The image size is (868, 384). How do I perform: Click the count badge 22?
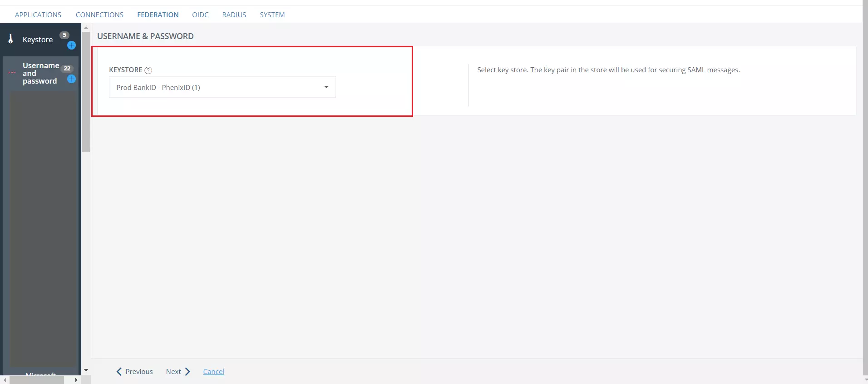point(67,69)
